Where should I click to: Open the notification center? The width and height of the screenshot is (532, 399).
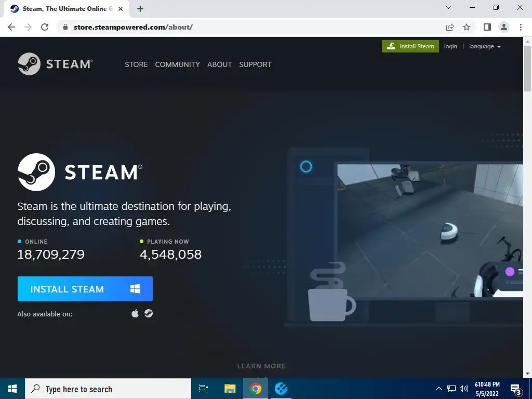(516, 389)
